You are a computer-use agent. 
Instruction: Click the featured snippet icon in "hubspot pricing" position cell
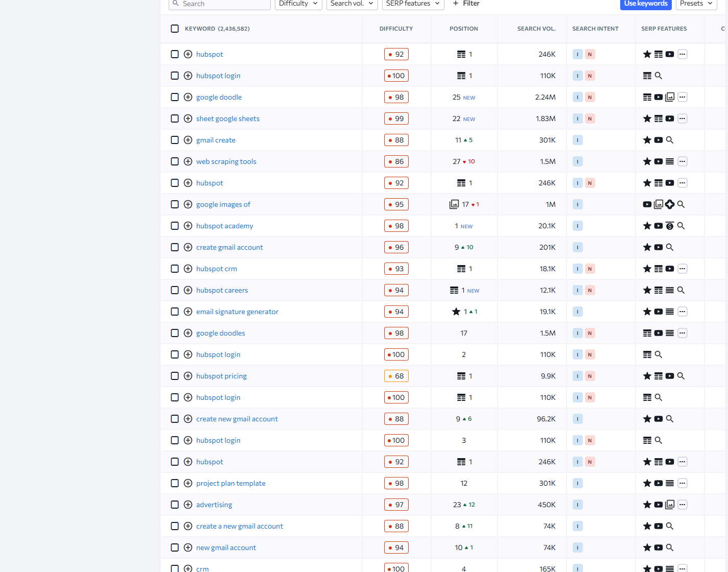(461, 376)
